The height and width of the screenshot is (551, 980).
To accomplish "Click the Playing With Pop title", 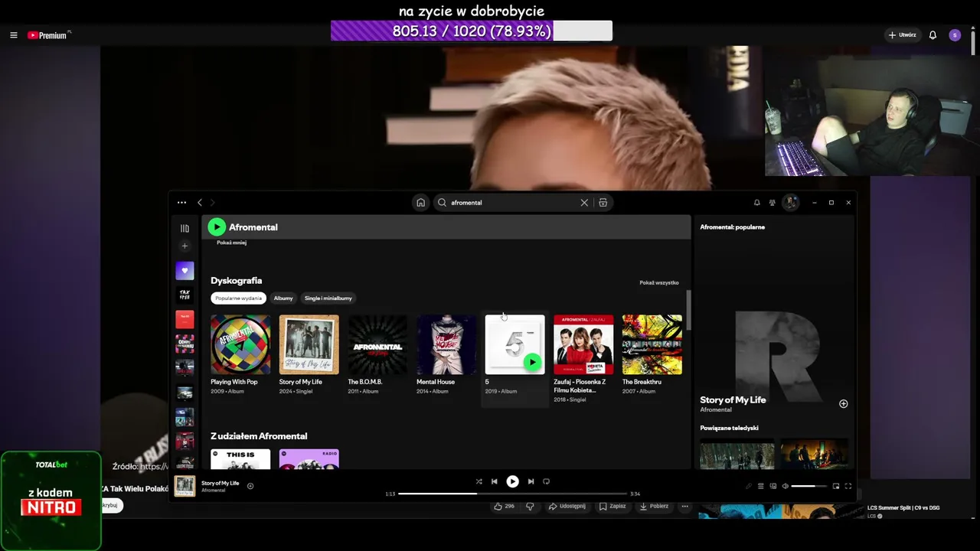I will pos(234,382).
